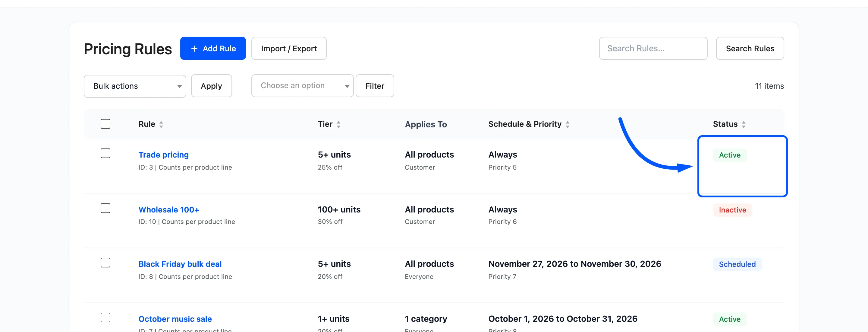This screenshot has height=332, width=868.
Task: Click the Applies To column header
Action: [x=426, y=124]
